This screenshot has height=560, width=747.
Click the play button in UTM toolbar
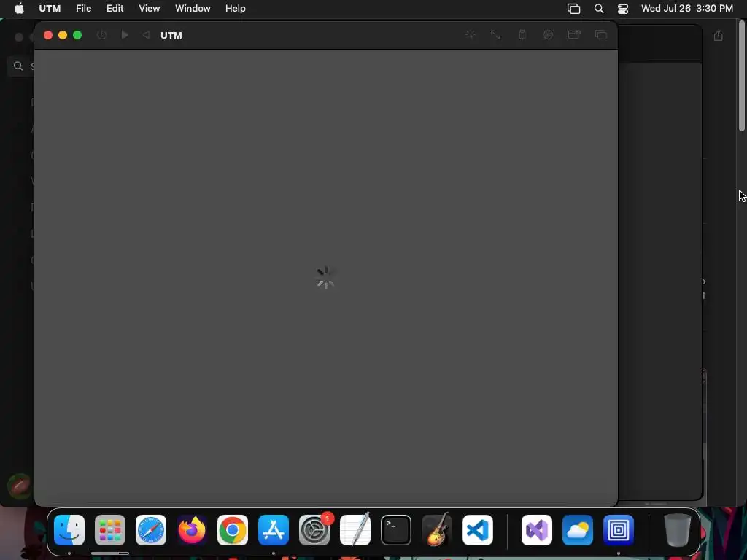click(x=125, y=35)
